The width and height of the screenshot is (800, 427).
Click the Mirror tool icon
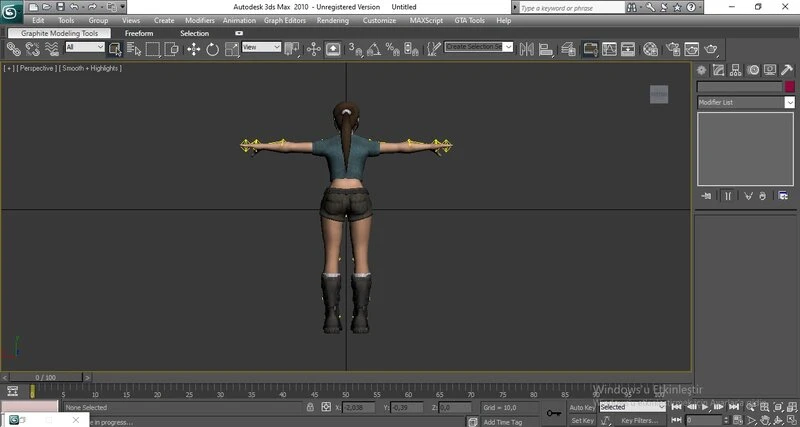[527, 49]
